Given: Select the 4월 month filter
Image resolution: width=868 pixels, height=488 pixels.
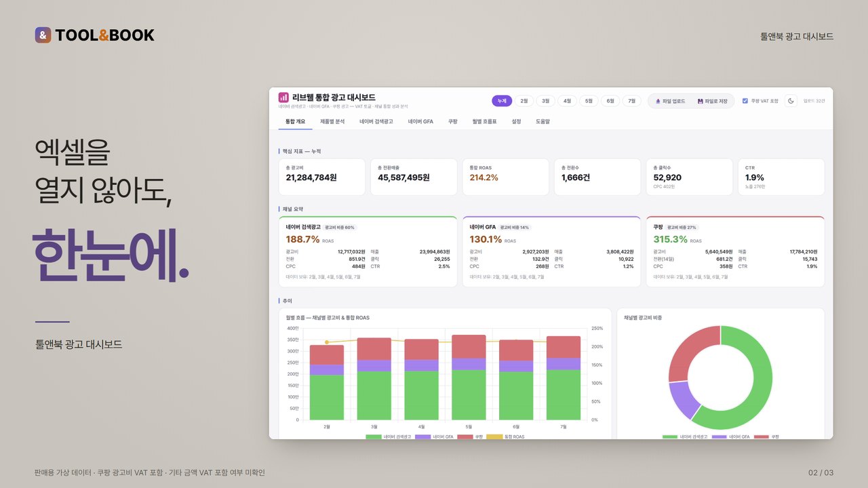Looking at the screenshot, I should 567,101.
